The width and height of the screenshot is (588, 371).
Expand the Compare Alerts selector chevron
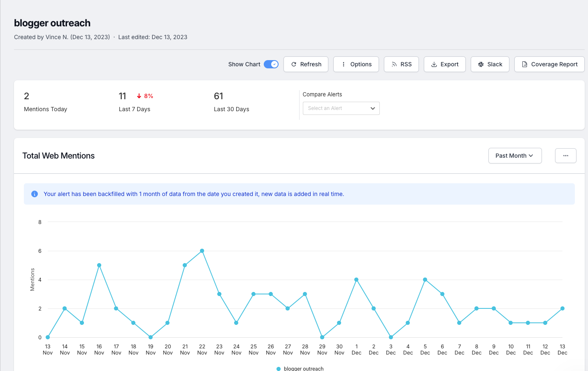click(373, 108)
